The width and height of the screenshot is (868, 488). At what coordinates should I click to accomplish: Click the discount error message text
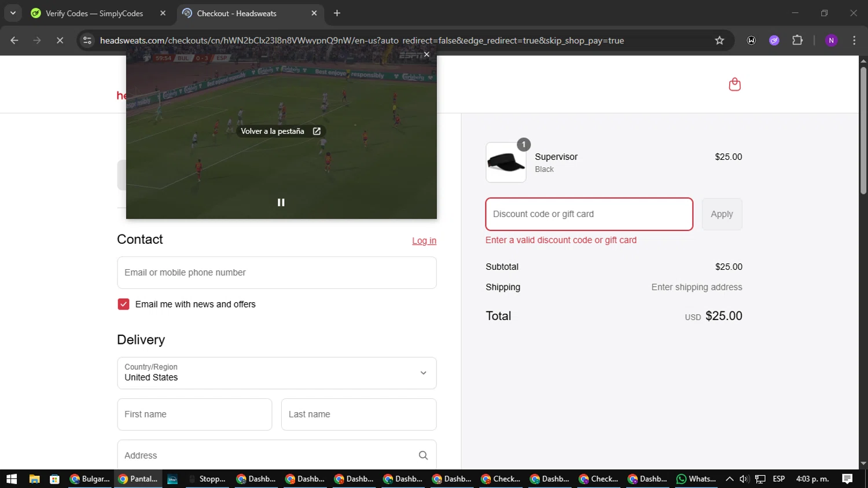[x=561, y=240]
